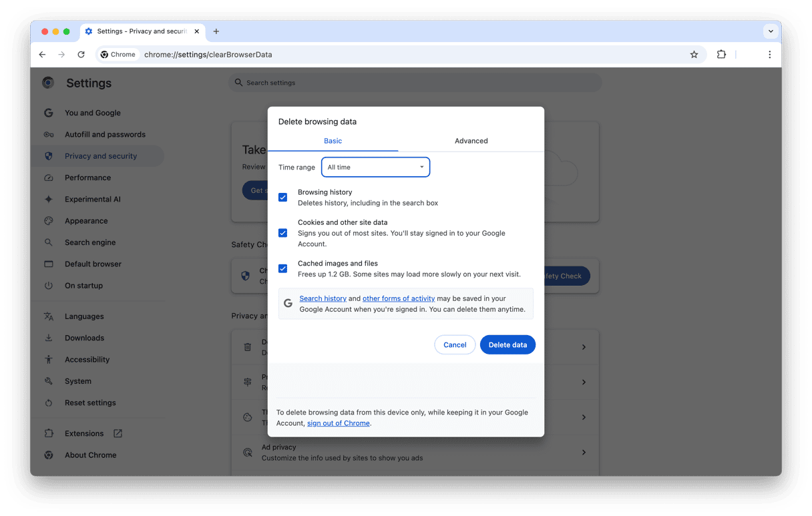Reload the page with the refresh icon
The image size is (812, 516).
point(81,55)
